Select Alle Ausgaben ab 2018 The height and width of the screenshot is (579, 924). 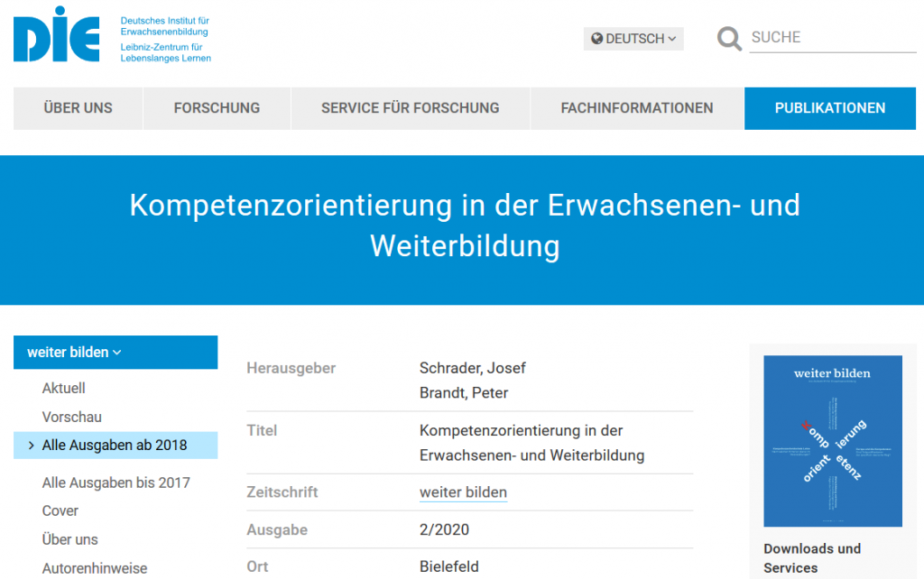(x=115, y=446)
